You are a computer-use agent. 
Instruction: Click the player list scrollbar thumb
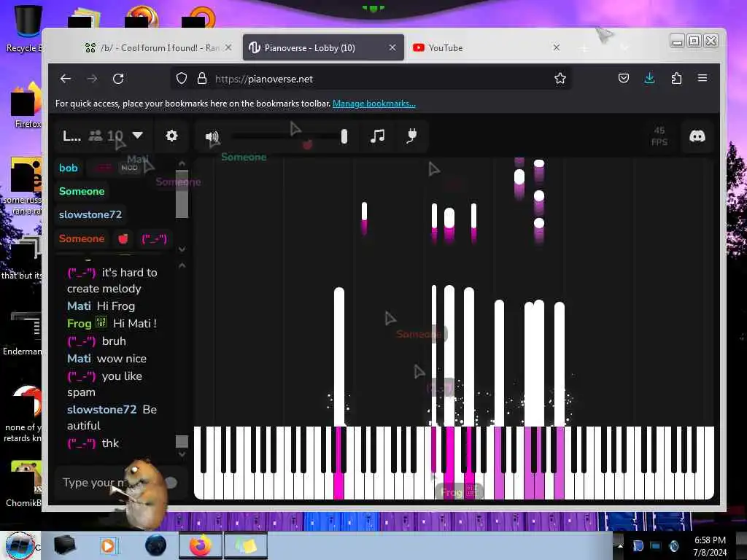(x=182, y=194)
